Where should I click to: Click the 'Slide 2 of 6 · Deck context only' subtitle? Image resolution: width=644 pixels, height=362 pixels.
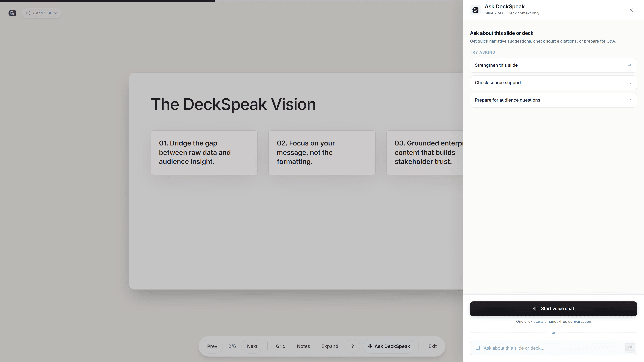[x=512, y=13]
